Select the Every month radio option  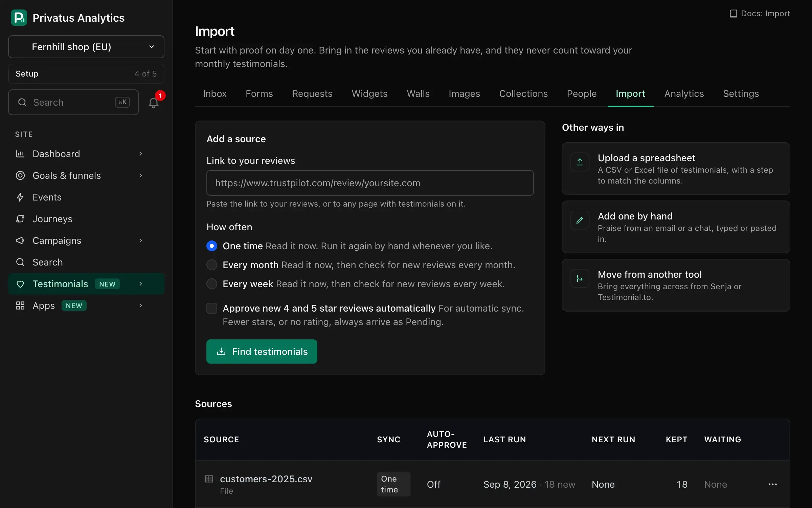(x=212, y=265)
